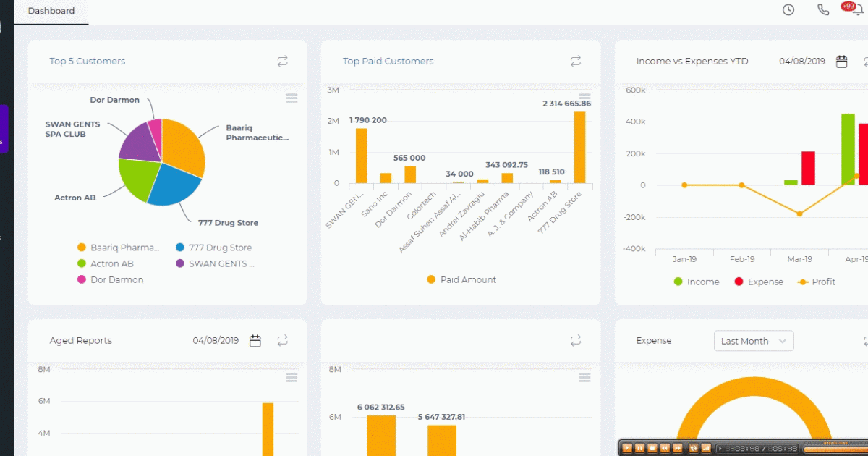Click the Dor Darmon bar labeled 565 000
This screenshot has height=456, width=868.
(x=410, y=174)
